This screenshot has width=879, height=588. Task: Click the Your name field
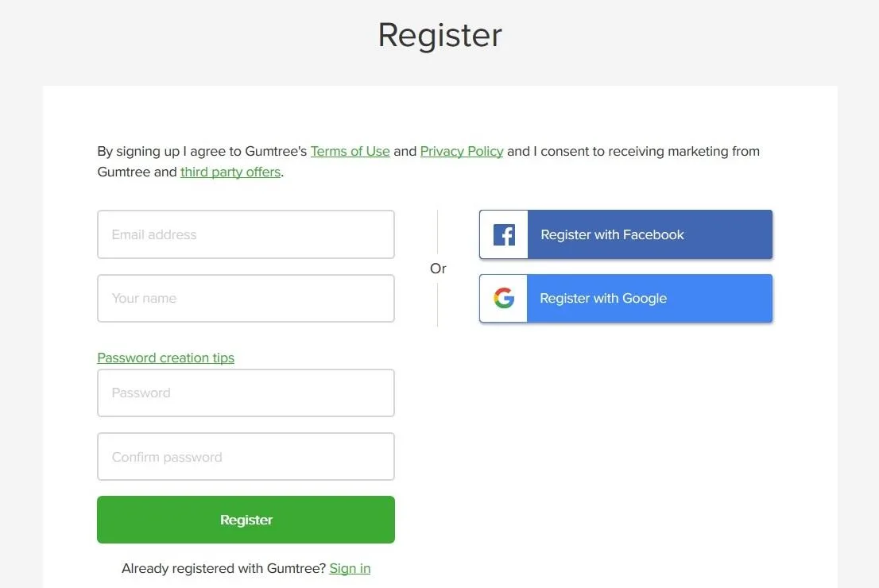(x=246, y=298)
